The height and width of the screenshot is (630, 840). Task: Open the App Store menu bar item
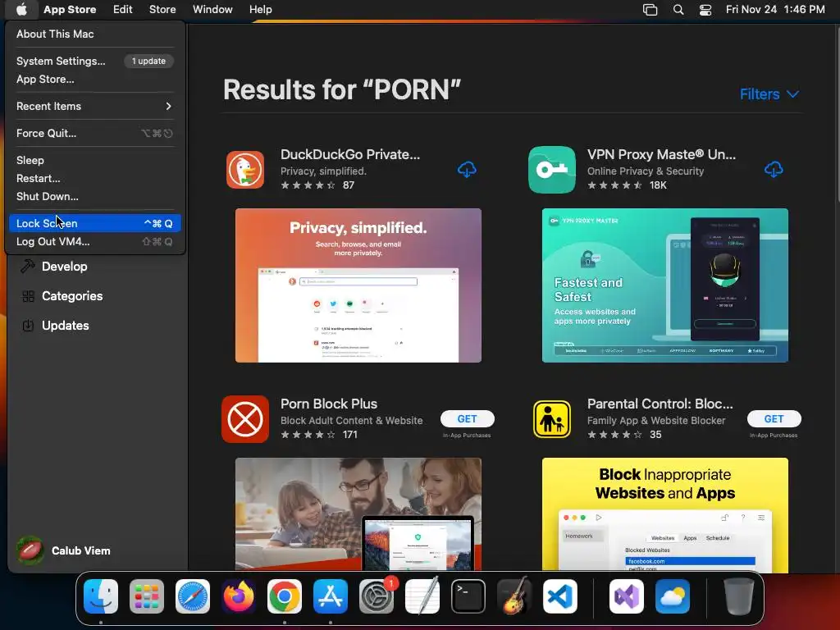(x=70, y=10)
